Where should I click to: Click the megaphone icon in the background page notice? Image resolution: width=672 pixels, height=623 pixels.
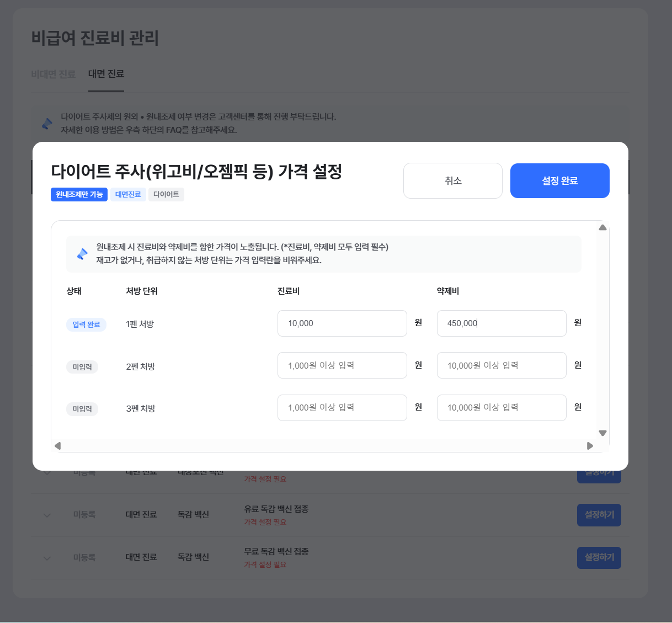point(47,124)
